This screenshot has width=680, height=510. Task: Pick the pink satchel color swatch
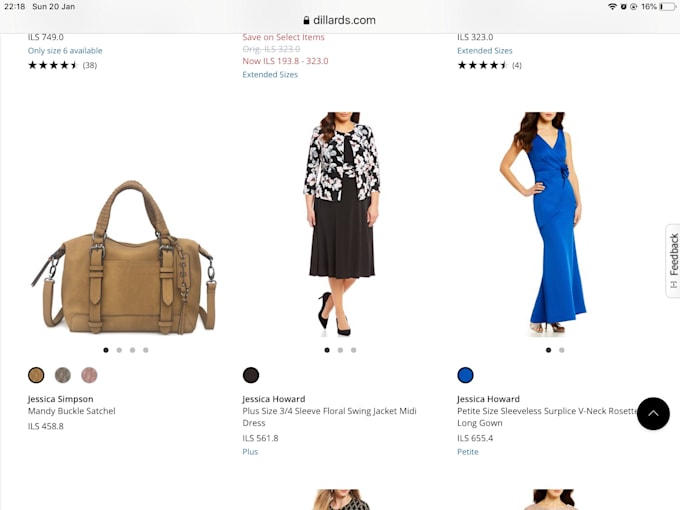(x=89, y=375)
